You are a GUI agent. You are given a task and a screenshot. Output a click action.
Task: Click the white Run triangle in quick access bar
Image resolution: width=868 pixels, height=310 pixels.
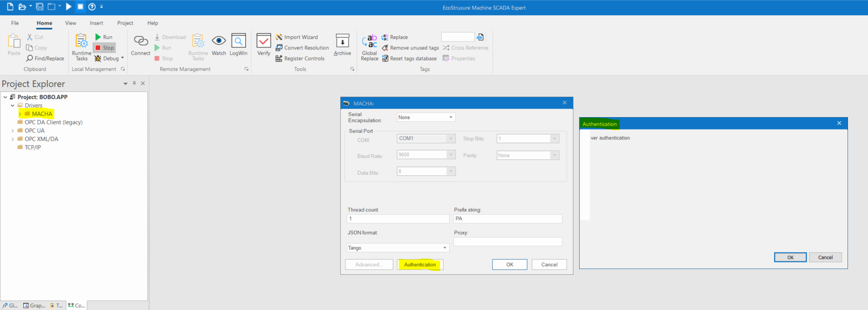coord(69,7)
